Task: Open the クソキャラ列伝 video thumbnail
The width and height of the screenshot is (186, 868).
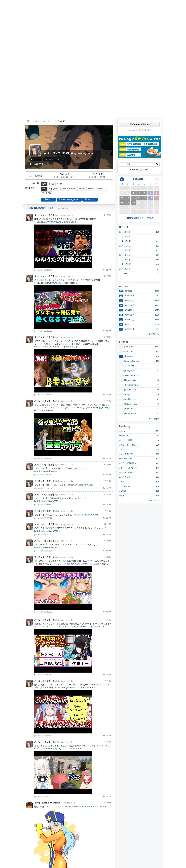Action: (x=63, y=307)
